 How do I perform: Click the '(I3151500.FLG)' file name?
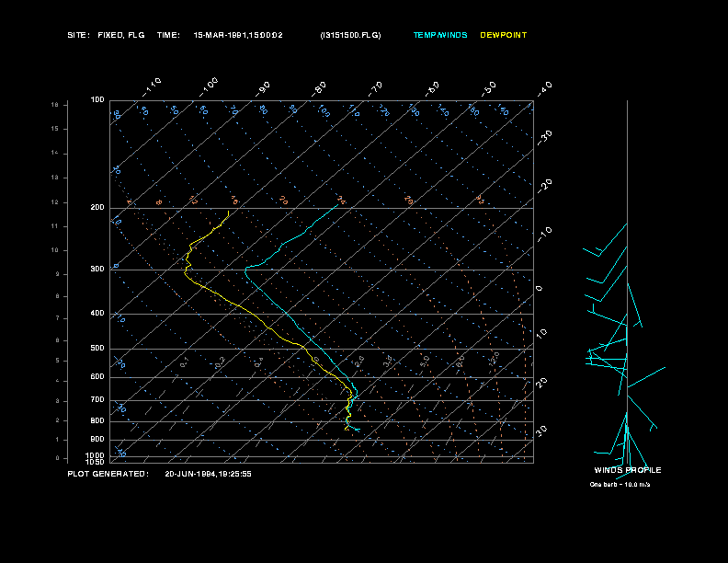click(350, 35)
